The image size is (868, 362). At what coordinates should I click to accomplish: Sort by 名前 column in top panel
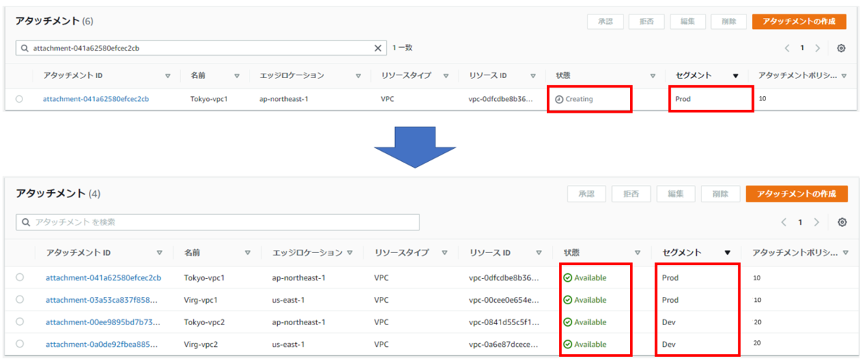(237, 76)
